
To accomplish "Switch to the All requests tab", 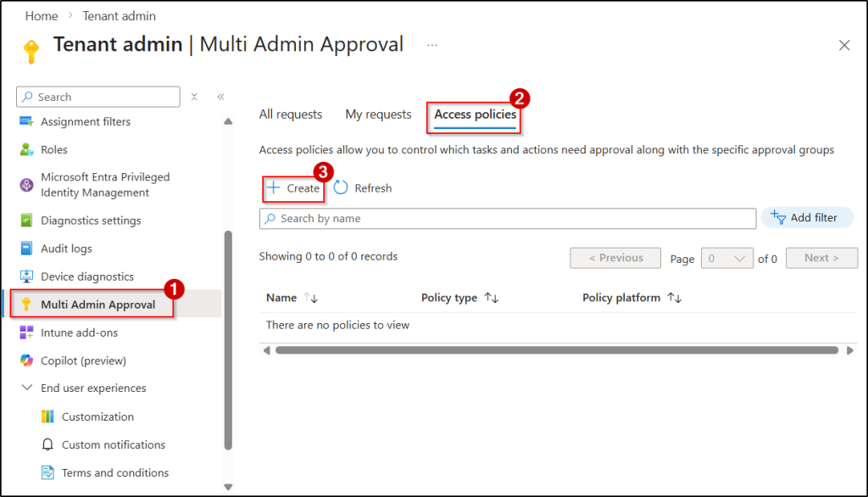I will click(x=290, y=114).
